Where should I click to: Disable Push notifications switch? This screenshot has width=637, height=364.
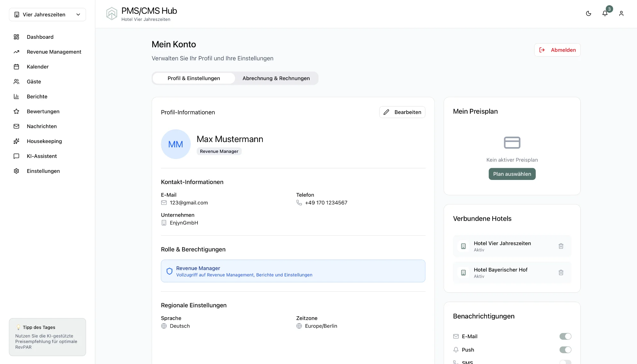(x=565, y=350)
